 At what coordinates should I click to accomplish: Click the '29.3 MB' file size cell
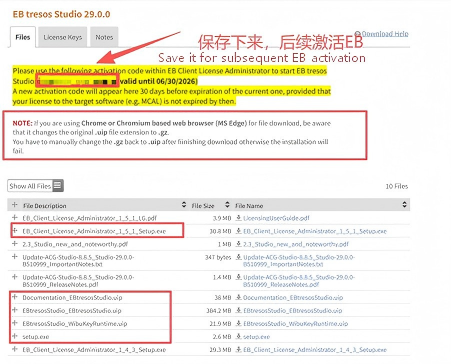(x=220, y=350)
